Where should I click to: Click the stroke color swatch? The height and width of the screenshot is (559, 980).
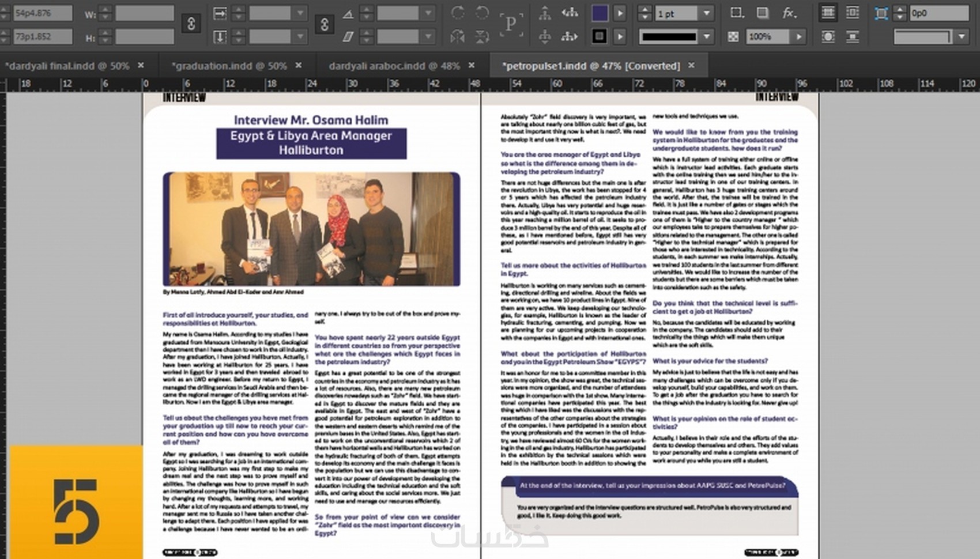tap(600, 36)
